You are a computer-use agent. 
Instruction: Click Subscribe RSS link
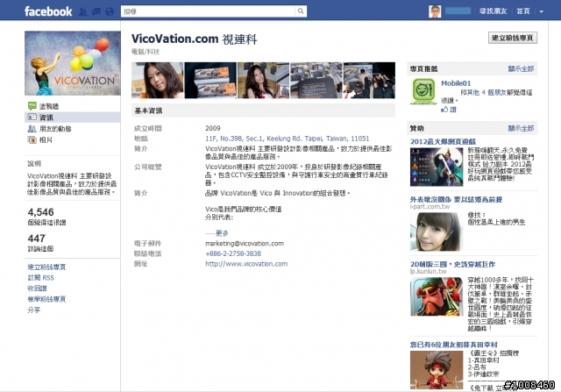click(x=41, y=277)
